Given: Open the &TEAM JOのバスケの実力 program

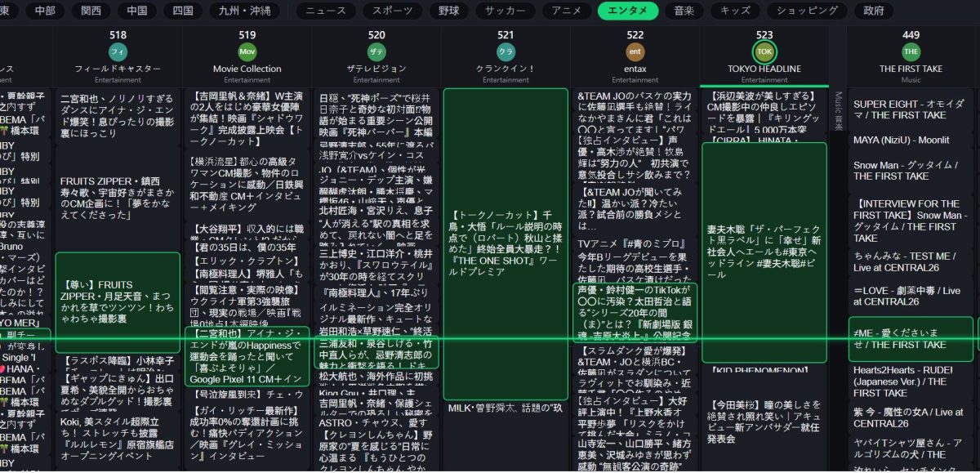Looking at the screenshot, I should 635,113.
